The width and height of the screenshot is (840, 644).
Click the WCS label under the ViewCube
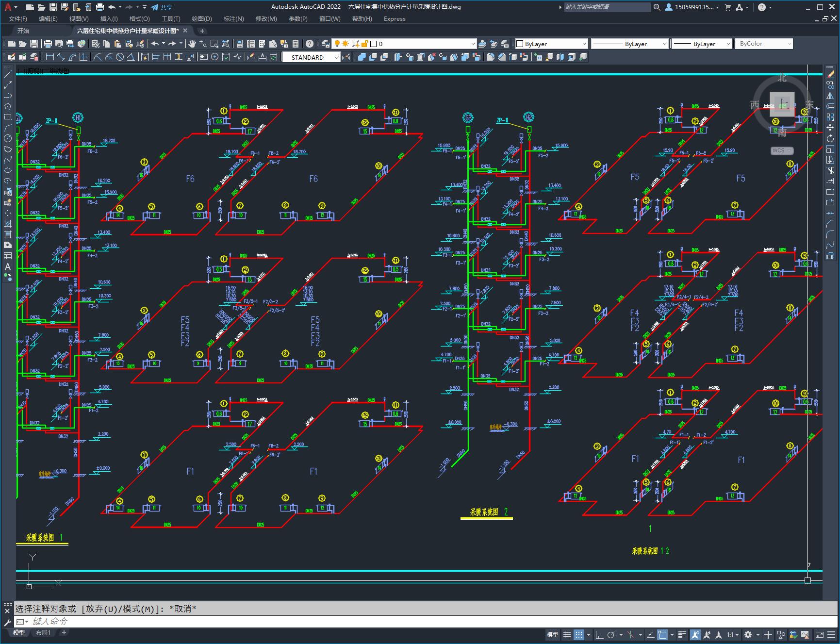781,150
